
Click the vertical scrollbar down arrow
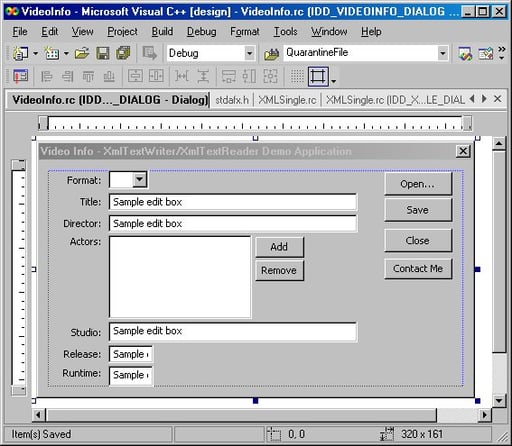(x=499, y=400)
